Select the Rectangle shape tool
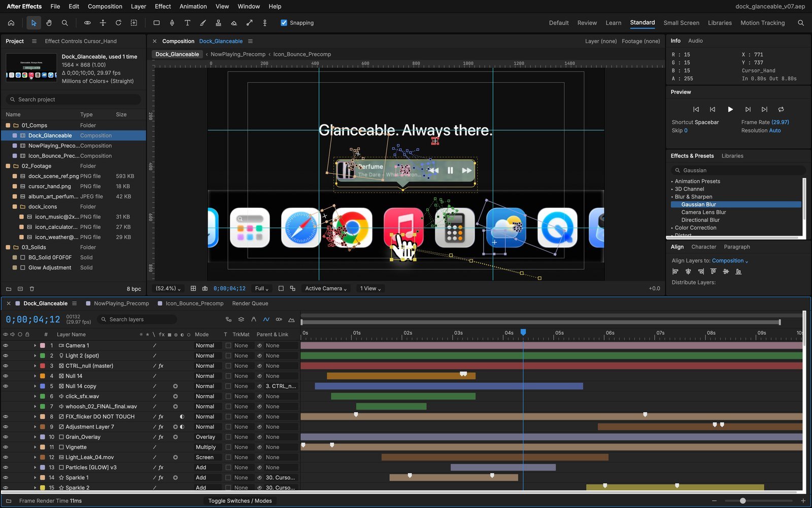Viewport: 812px width, 508px height. click(156, 23)
